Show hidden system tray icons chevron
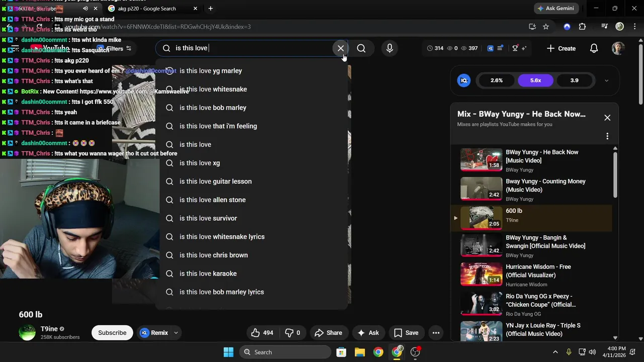This screenshot has height=362, width=644. point(555,352)
